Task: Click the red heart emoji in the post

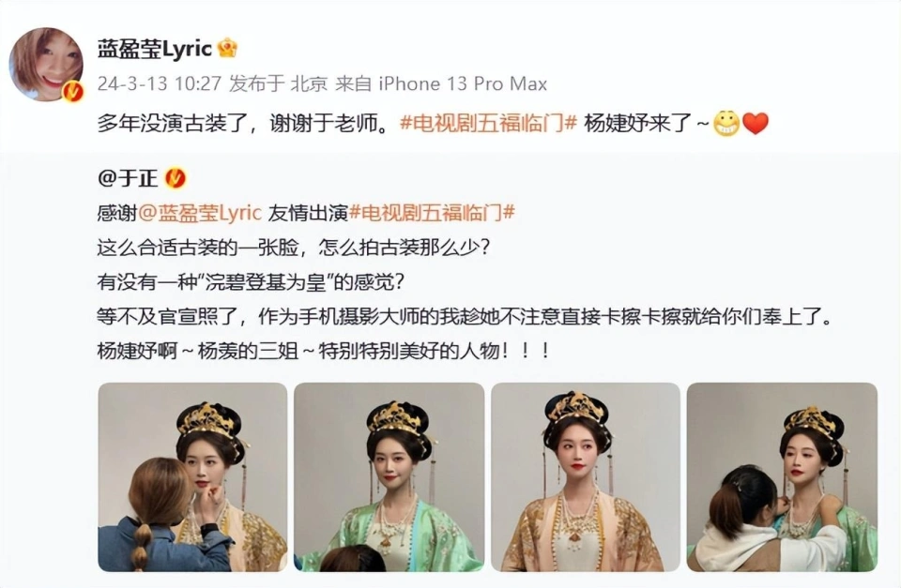Action: click(755, 124)
